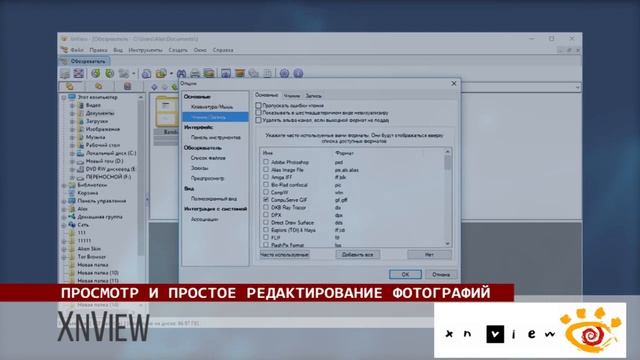Check the Adobe Photoshop format checkbox
This screenshot has height=360, width=640.
point(266,162)
